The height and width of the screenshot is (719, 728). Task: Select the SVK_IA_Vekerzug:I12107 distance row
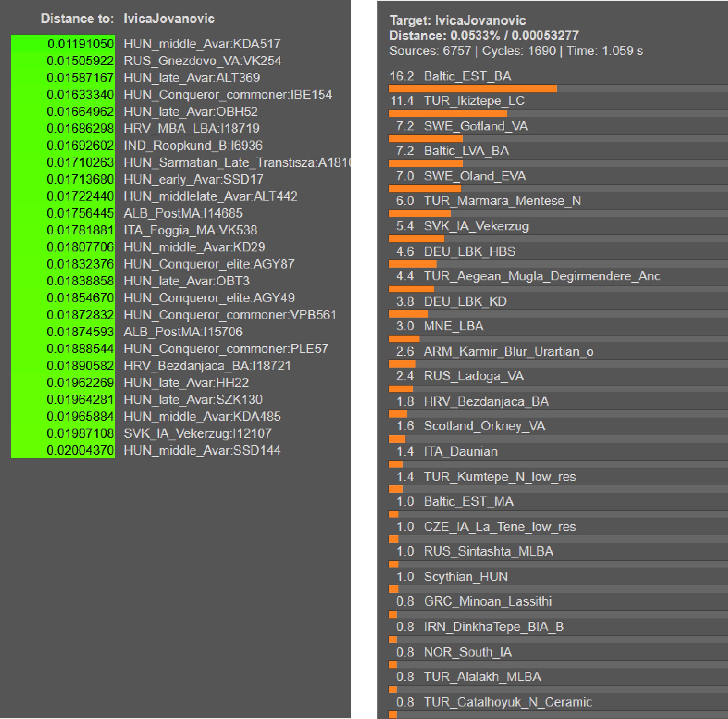(198, 433)
